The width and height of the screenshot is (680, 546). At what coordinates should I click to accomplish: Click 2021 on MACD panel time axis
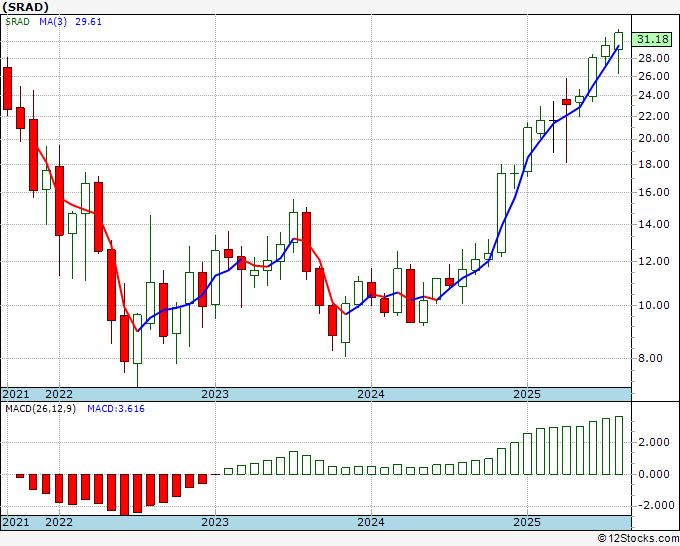click(x=16, y=522)
